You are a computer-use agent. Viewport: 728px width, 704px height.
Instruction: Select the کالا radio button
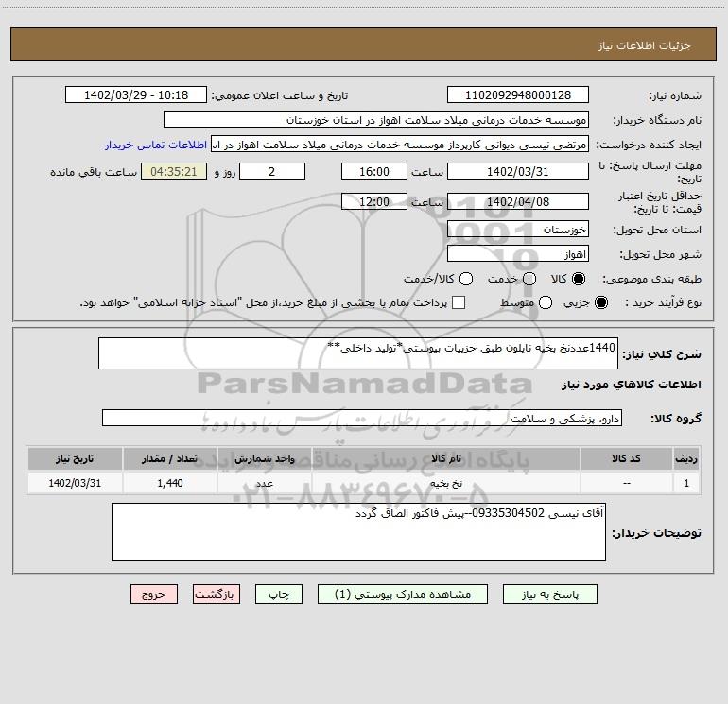coord(579,279)
